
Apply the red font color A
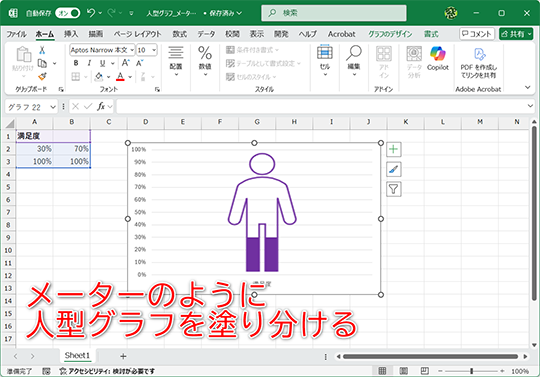tap(120, 76)
